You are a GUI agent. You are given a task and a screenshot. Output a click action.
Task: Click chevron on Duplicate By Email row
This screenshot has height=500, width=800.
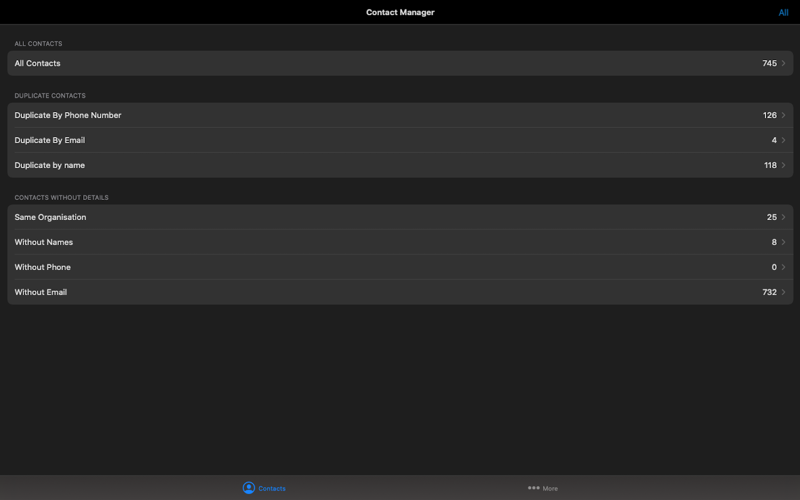pyautogui.click(x=783, y=140)
